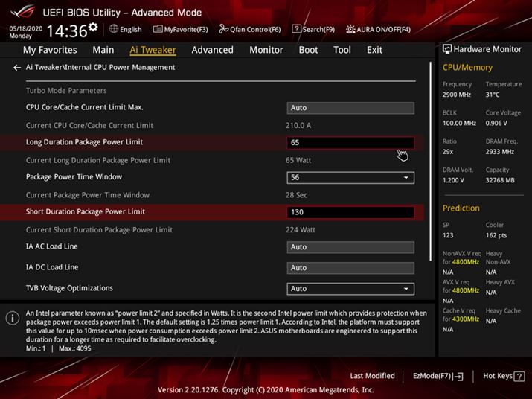Click the 0.906 V core voltage value
This screenshot has width=532, height=399.
coord(496,124)
